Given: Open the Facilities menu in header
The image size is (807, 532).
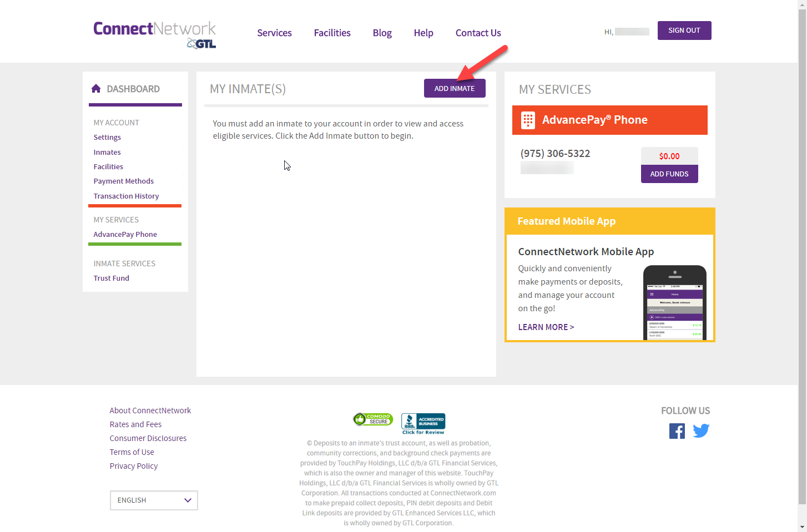Looking at the screenshot, I should click(332, 33).
